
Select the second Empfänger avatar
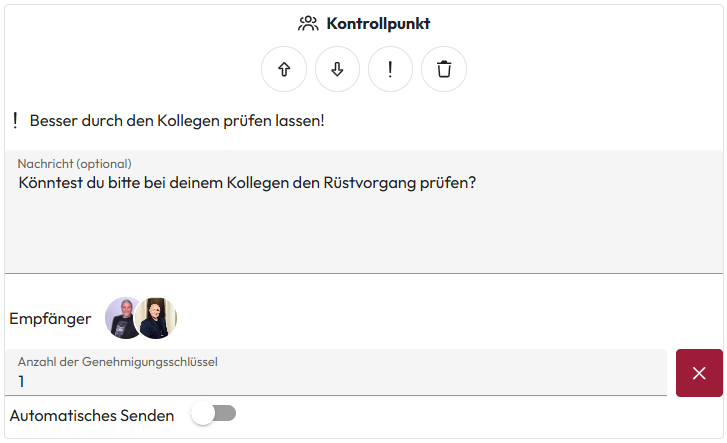(159, 318)
